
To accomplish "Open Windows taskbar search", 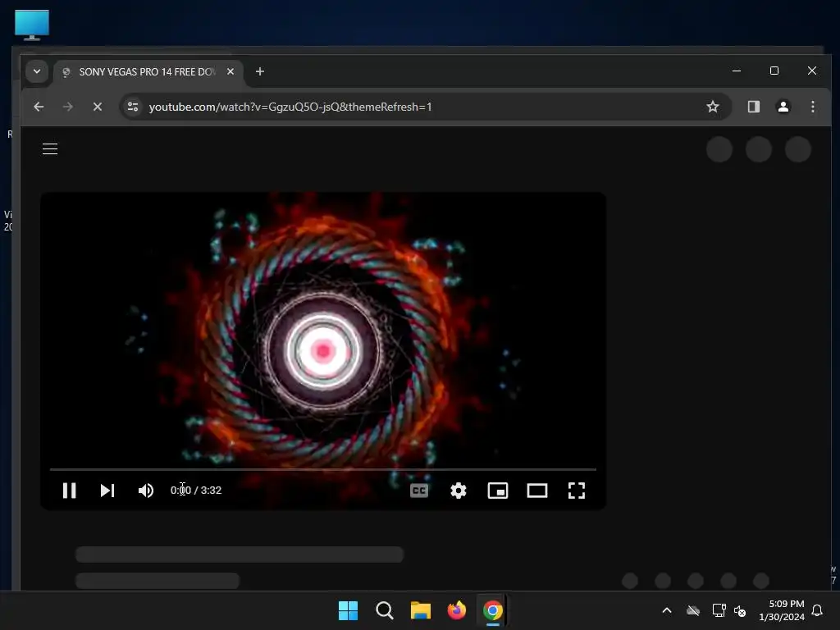I will point(385,610).
